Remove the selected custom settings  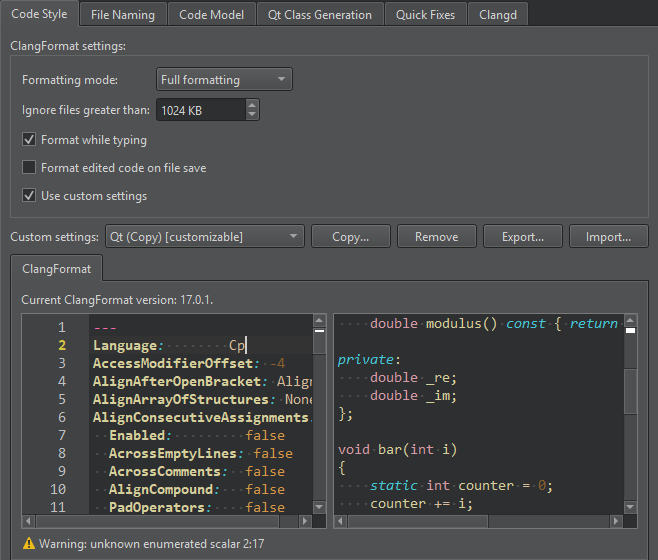(436, 237)
